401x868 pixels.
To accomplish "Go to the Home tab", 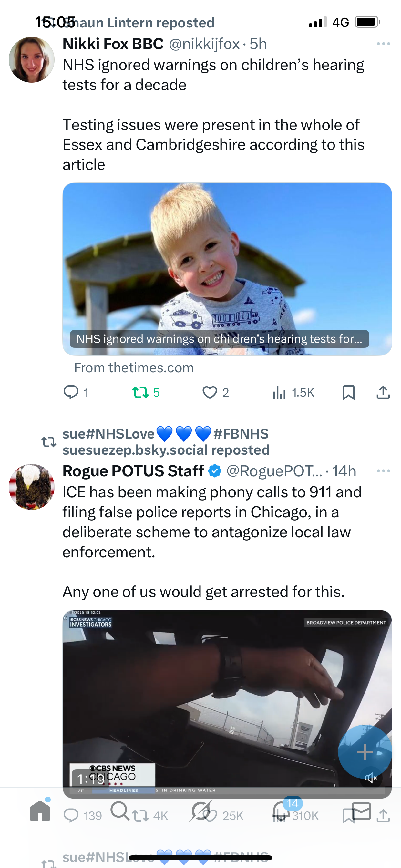I will 40,811.
